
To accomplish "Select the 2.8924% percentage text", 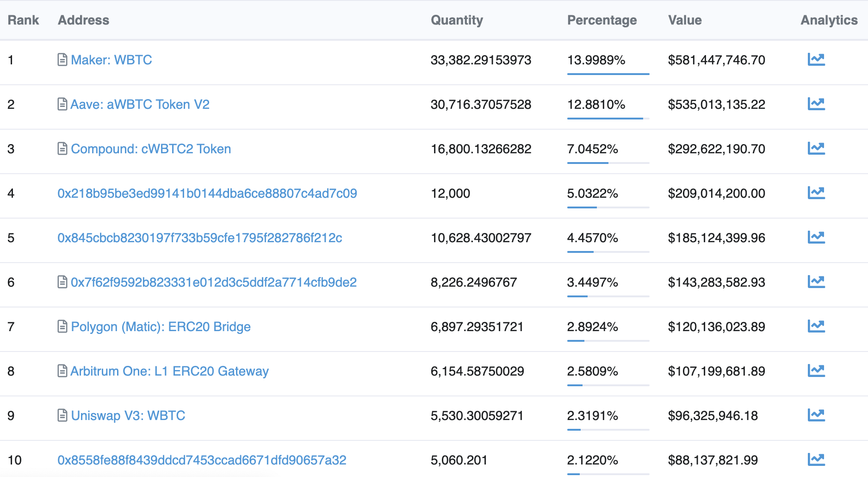I will pos(593,326).
